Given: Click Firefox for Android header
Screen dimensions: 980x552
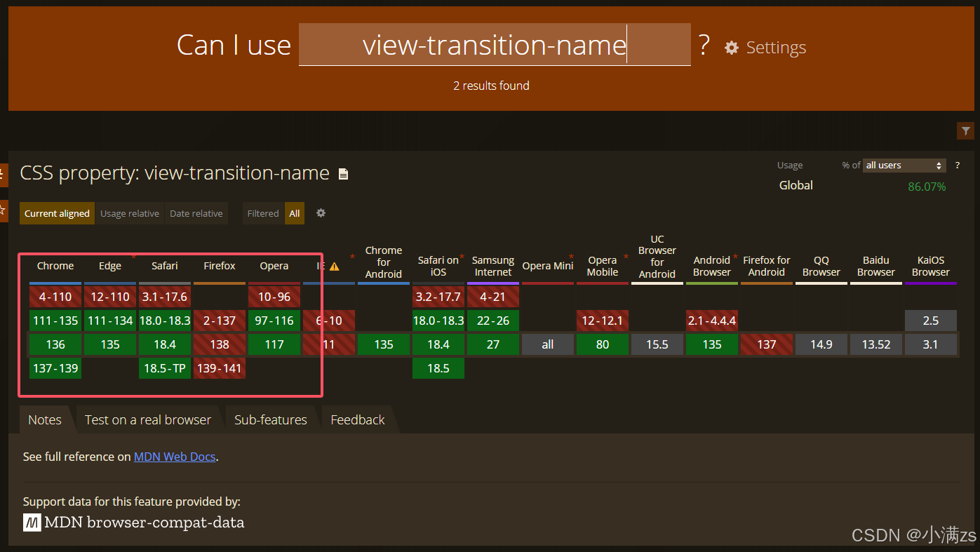Looking at the screenshot, I should [767, 266].
